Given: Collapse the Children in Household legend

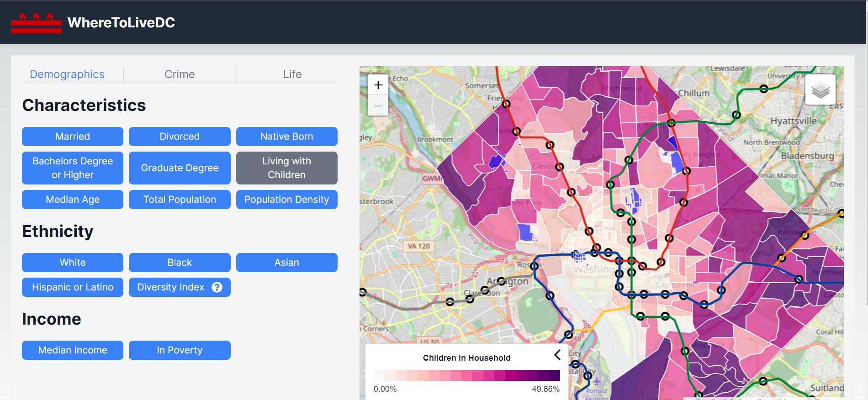Looking at the screenshot, I should (x=557, y=355).
